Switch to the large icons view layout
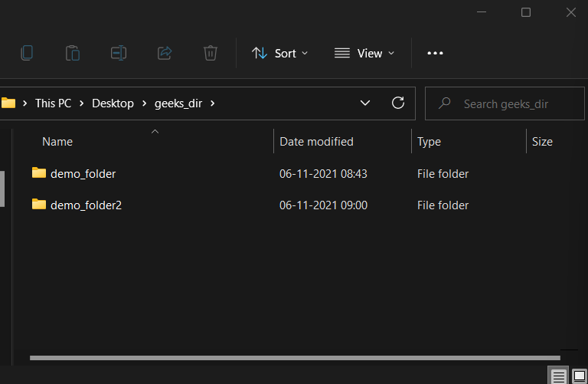This screenshot has height=384, width=588. [580, 376]
